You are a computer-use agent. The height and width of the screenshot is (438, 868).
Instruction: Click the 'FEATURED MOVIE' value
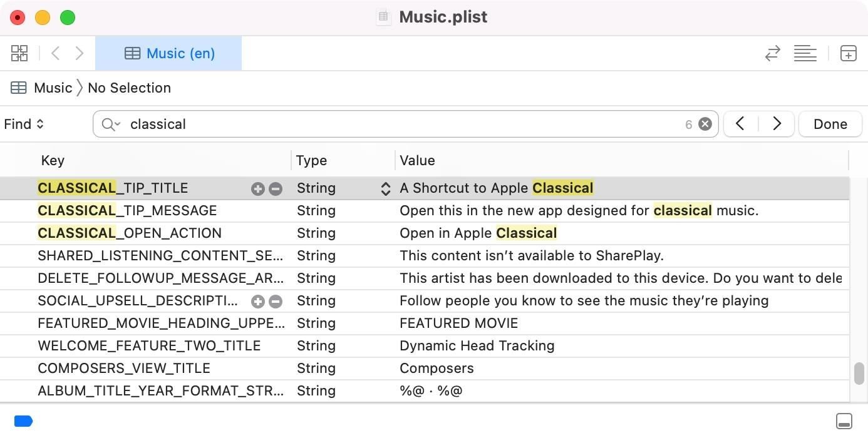tap(459, 323)
